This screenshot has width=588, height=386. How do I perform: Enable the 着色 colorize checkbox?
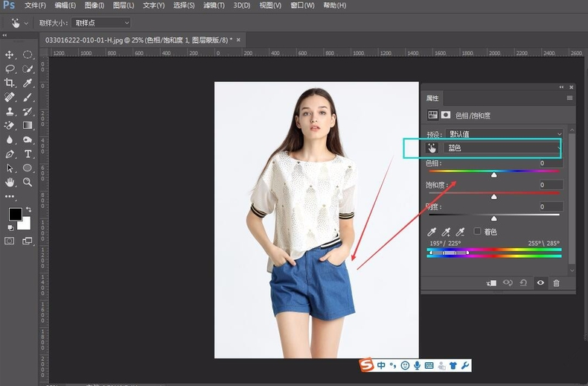tap(478, 232)
